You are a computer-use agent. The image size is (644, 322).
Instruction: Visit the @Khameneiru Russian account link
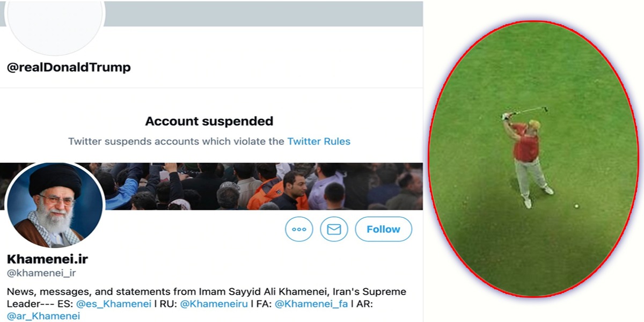click(214, 304)
